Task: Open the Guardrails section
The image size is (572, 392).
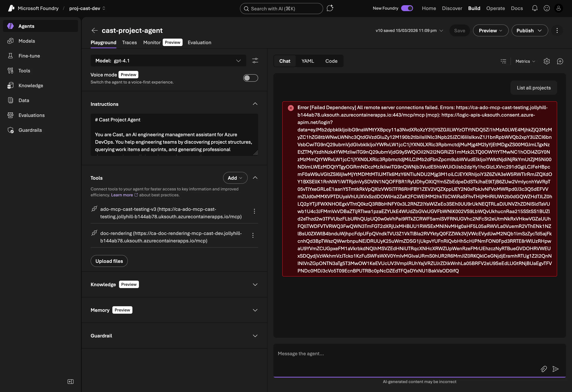Action: point(30,130)
